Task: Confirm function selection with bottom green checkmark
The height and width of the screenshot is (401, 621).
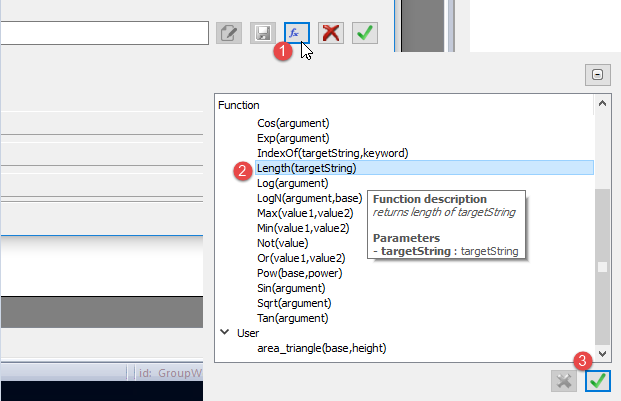Action: 598,381
